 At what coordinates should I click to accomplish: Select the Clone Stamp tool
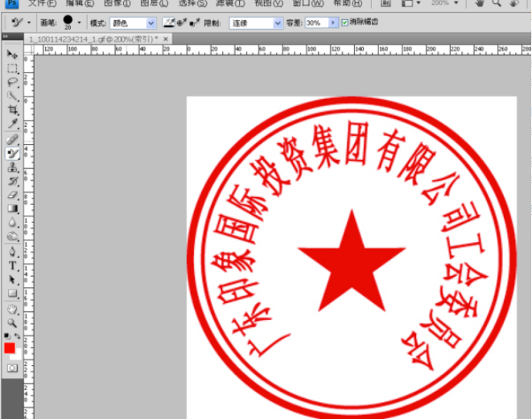tap(12, 167)
